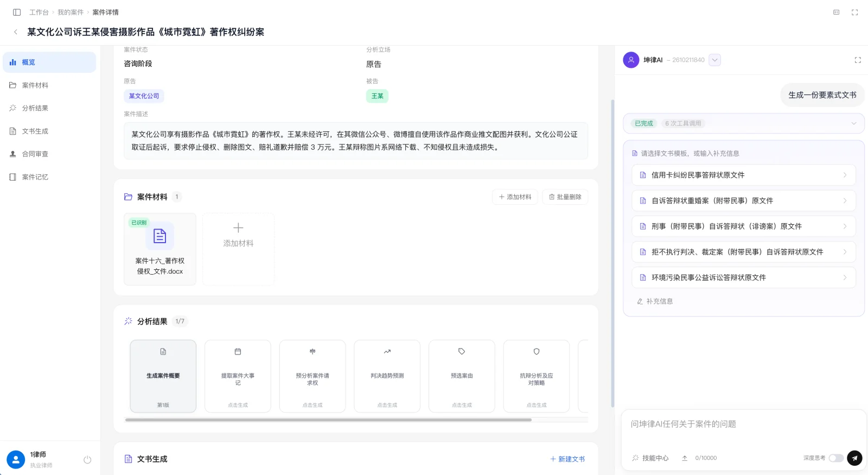This screenshot has width=868, height=475.
Task: Click the 批量删除 button
Action: (565, 197)
